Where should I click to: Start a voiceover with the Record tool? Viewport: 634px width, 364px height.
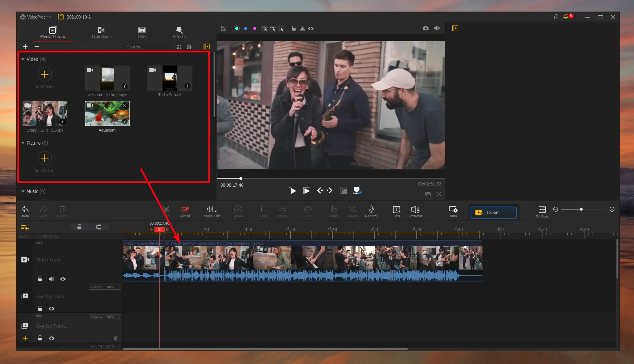click(x=371, y=212)
